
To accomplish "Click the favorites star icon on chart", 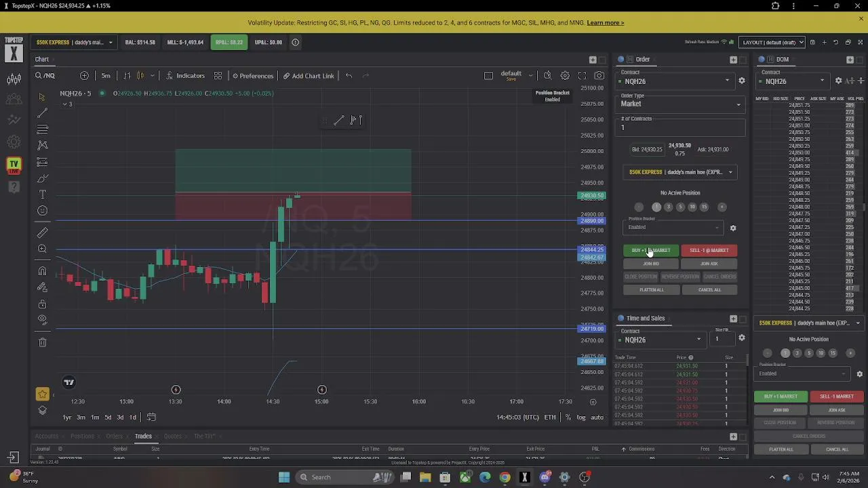I will 42,394.
